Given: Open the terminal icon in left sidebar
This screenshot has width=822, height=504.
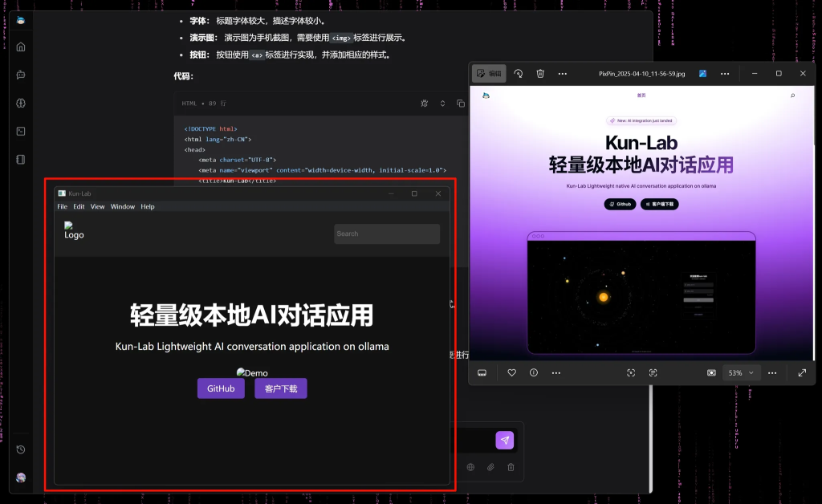Looking at the screenshot, I should (21, 131).
